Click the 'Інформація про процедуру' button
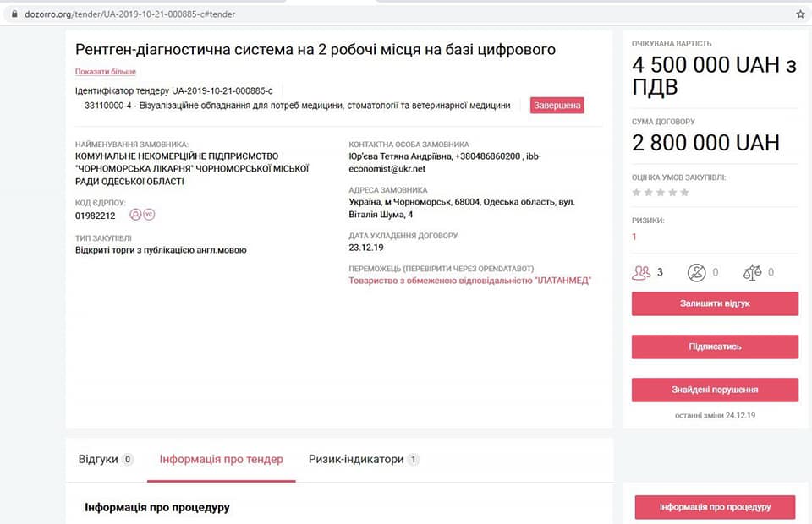 (x=715, y=507)
